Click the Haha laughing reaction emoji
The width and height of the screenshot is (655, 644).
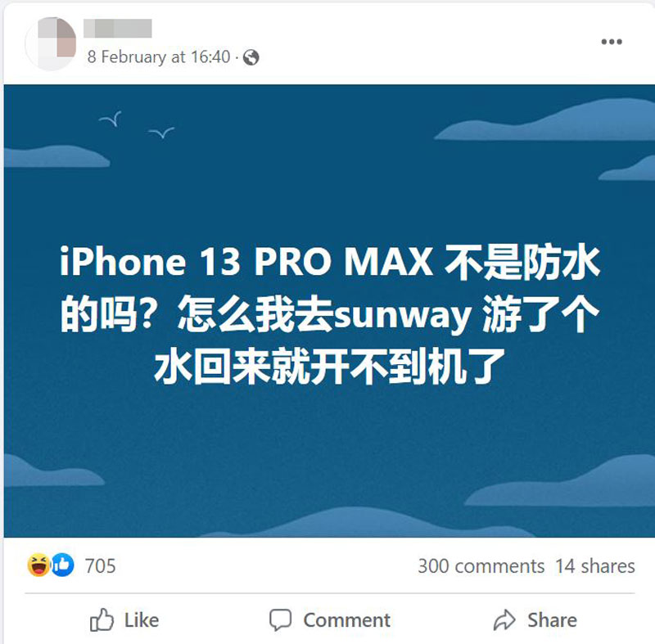click(38, 565)
